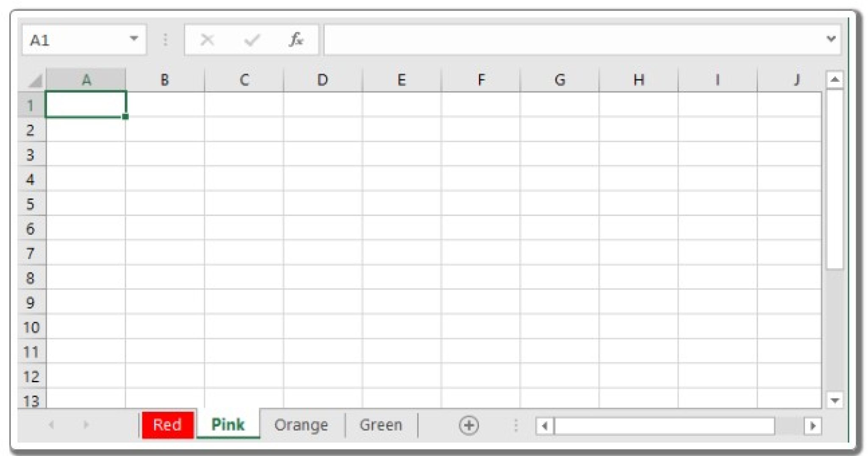The width and height of the screenshot is (868, 456).
Task: Click the Insert Function fx icon
Action: click(x=297, y=39)
